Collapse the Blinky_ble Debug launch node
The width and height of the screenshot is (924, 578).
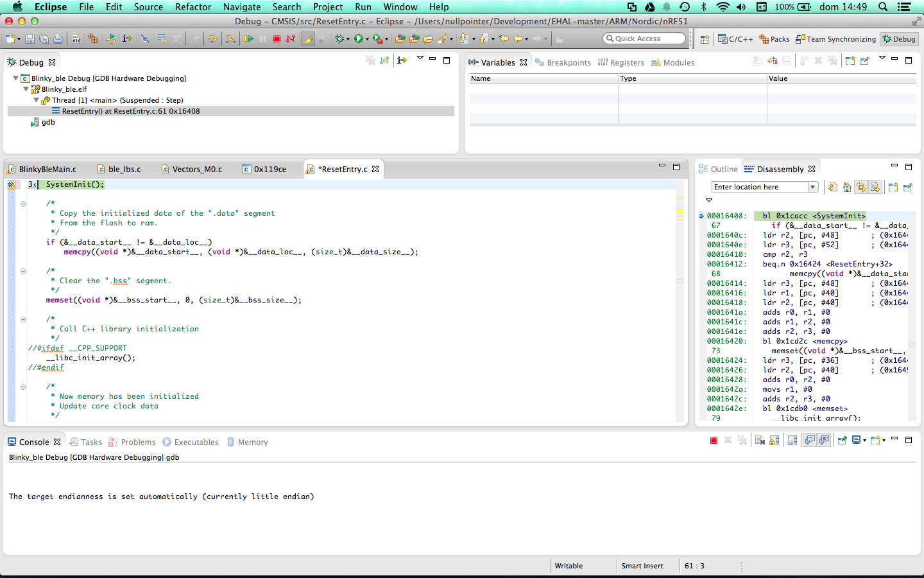click(15, 78)
